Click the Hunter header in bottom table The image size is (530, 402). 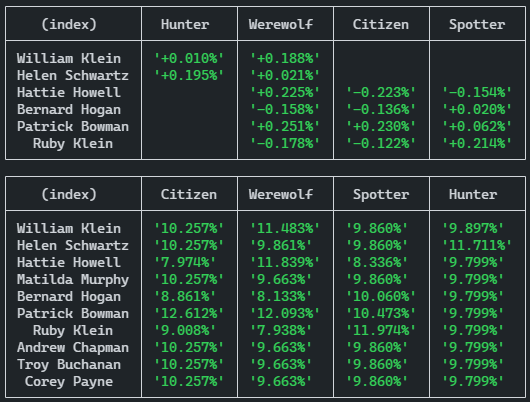coord(473,194)
